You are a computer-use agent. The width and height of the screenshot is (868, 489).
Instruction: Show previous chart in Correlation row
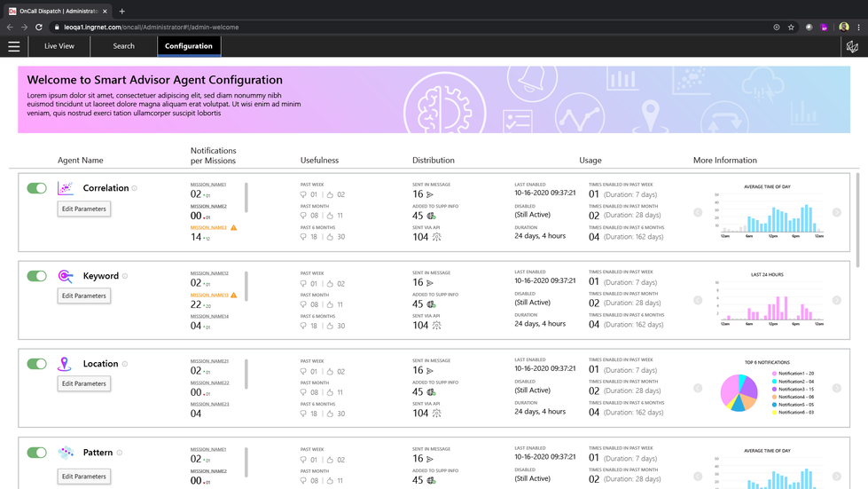click(x=698, y=212)
